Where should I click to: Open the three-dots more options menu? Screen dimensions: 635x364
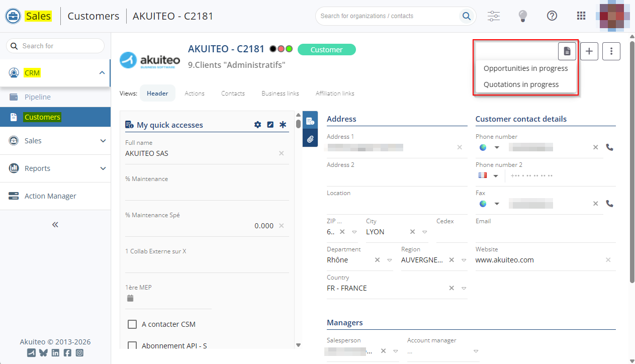[611, 51]
